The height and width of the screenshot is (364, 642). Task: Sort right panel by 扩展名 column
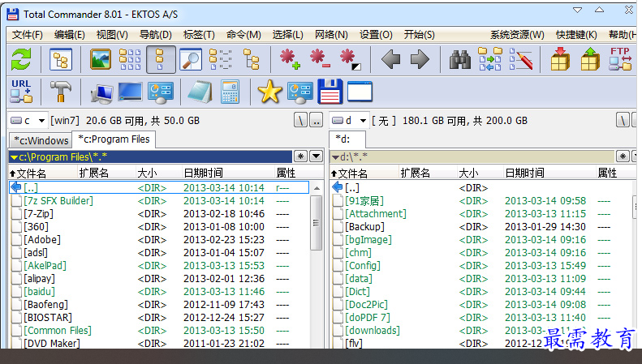428,173
